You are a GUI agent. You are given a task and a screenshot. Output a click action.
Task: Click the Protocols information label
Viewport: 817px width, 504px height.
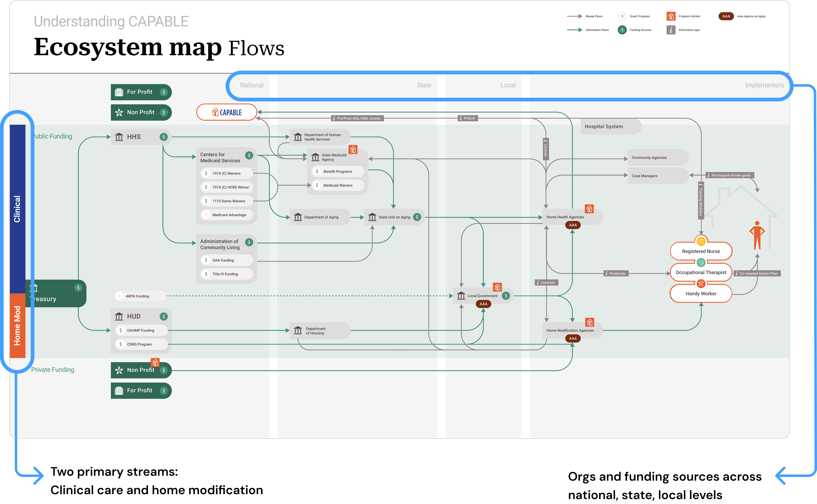(x=616, y=274)
